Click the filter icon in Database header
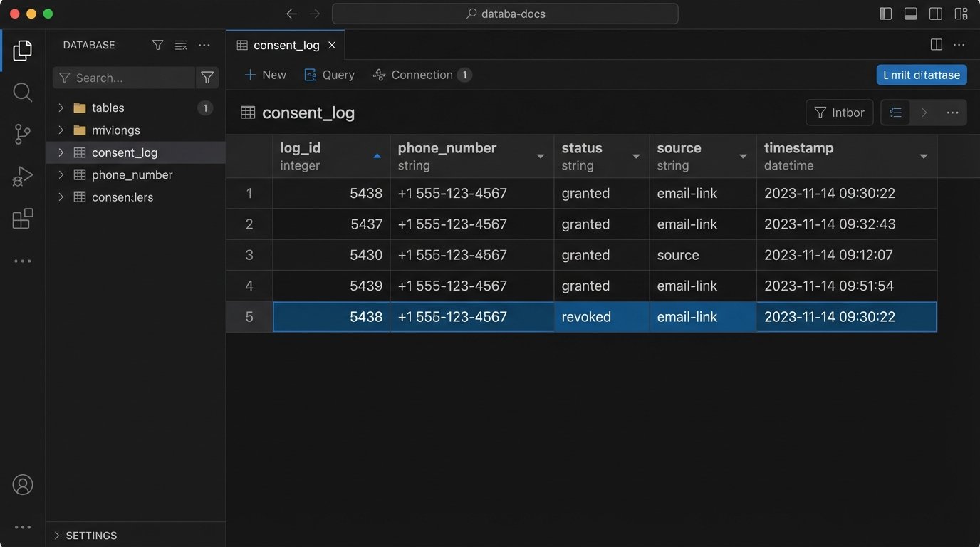The image size is (980, 547). (x=158, y=45)
